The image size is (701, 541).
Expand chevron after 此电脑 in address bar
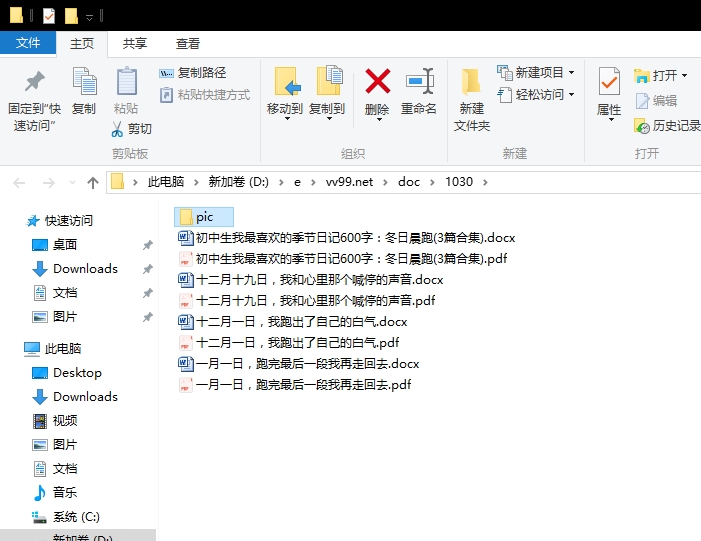coord(196,182)
